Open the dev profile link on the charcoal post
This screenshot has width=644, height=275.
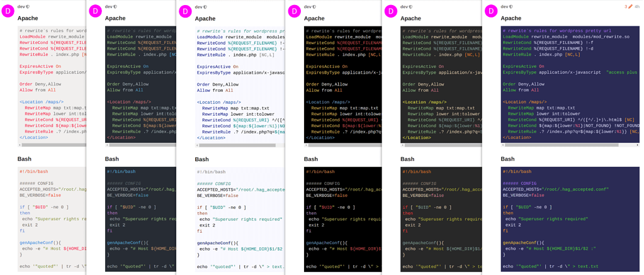tap(404, 6)
